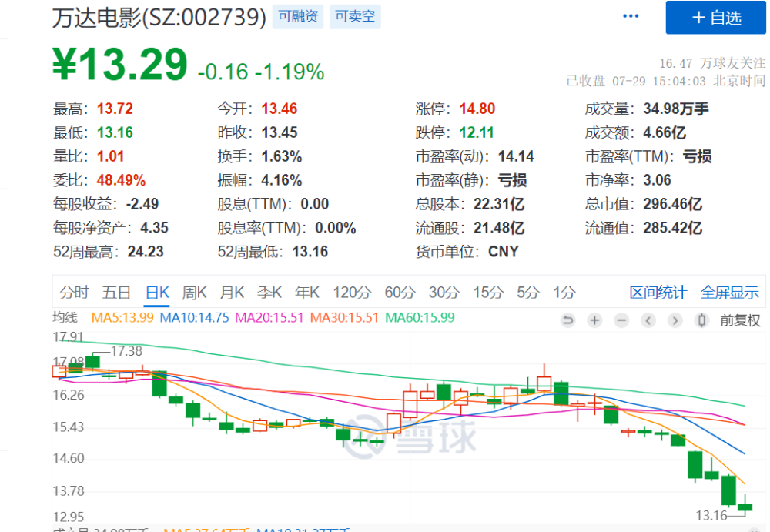Image resolution: width=770 pixels, height=532 pixels.
Task: Click the current price ¥13.29
Action: [x=120, y=64]
